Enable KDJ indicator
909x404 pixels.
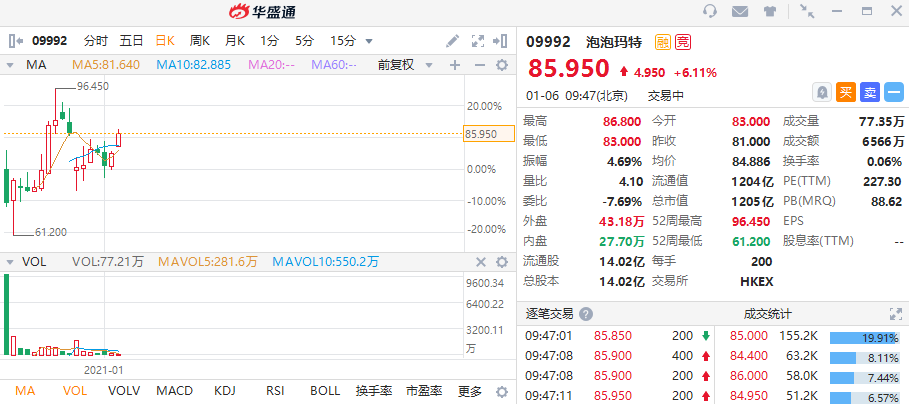coord(225,391)
